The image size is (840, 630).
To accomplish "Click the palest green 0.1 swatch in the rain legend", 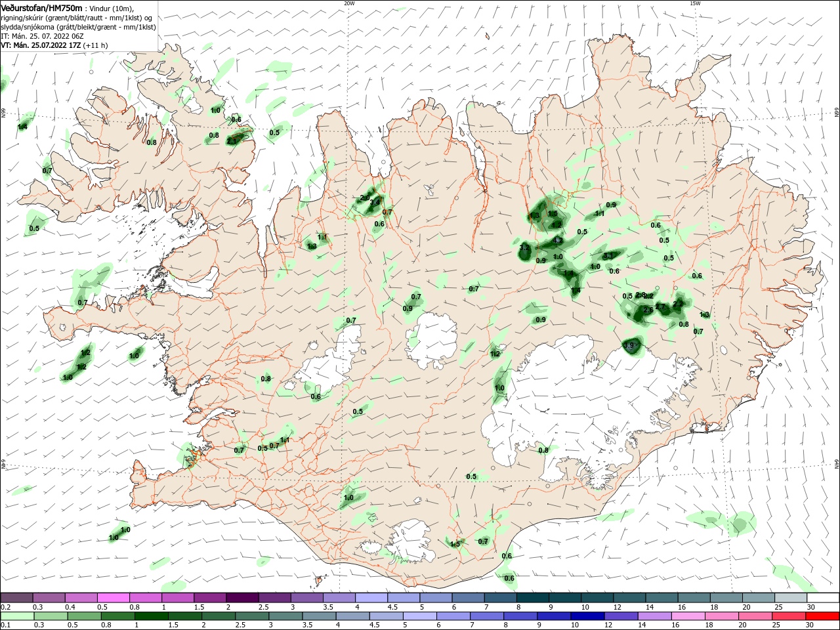I will (x=17, y=616).
